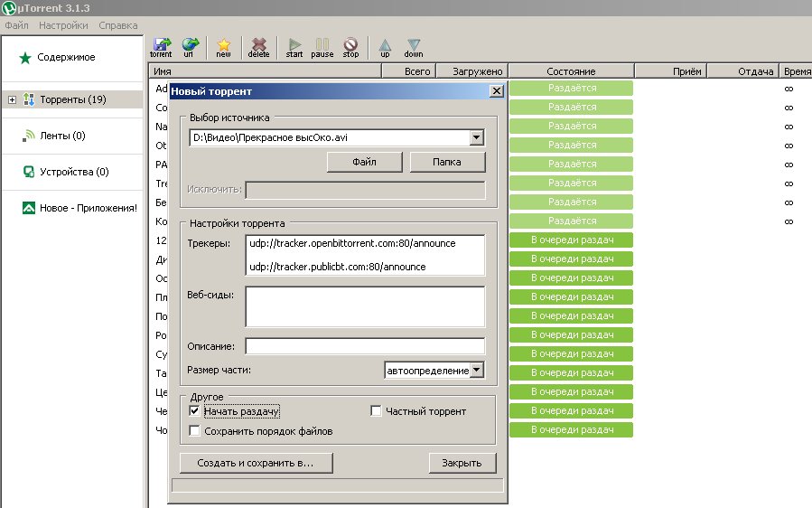Enable the Начать раздачу checkbox
The image size is (812, 508).
(194, 411)
